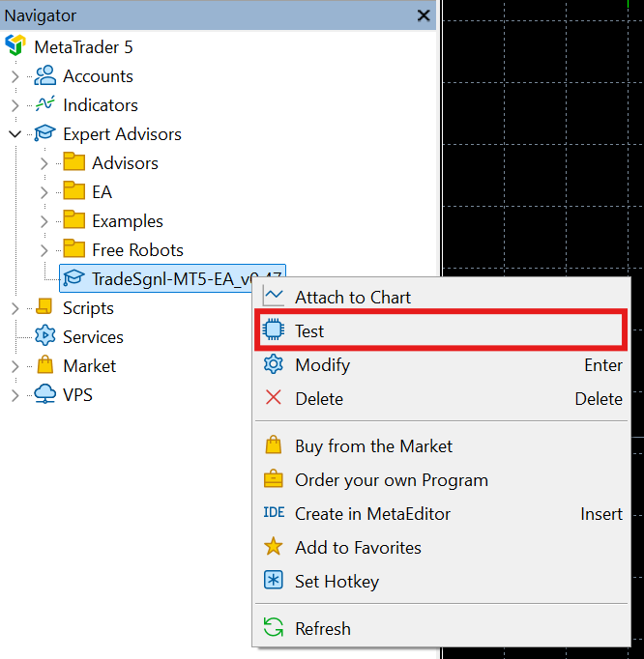Close the Navigator panel
The image size is (644, 659).
(x=424, y=15)
